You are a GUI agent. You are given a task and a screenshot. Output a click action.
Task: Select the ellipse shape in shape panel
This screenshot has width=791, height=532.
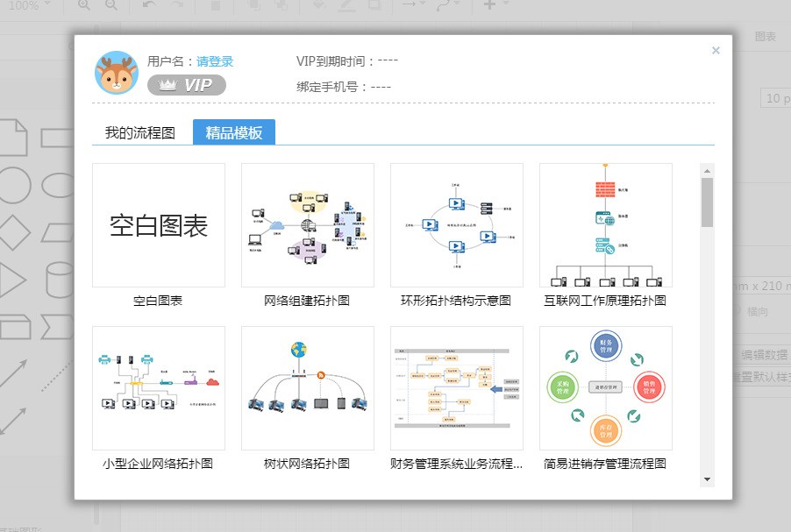pyautogui.click(x=58, y=185)
